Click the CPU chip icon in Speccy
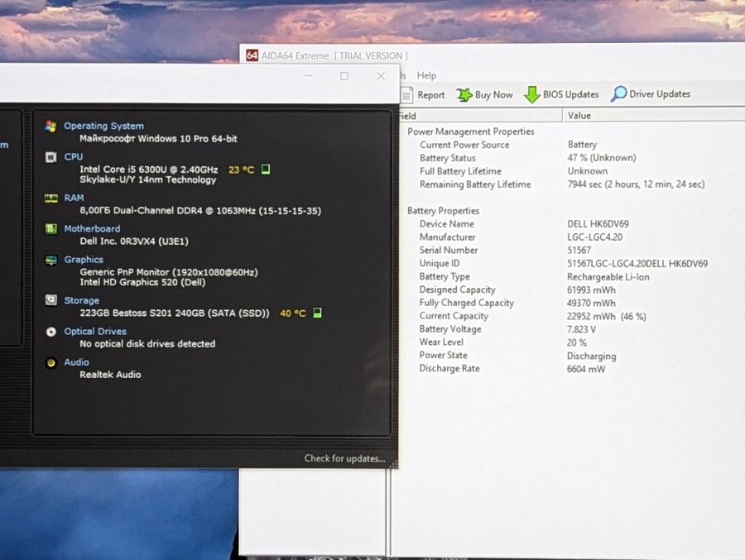 click(50, 156)
